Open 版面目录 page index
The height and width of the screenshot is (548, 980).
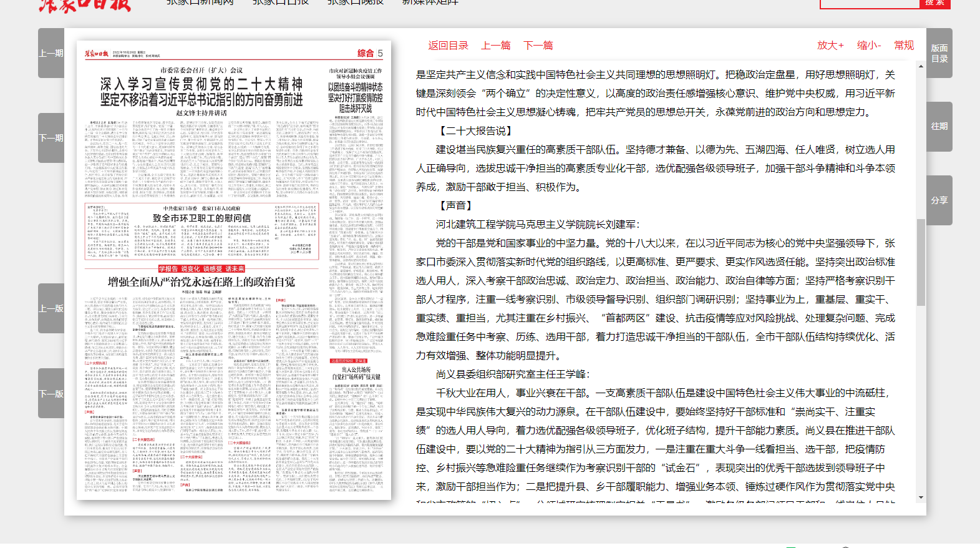939,53
